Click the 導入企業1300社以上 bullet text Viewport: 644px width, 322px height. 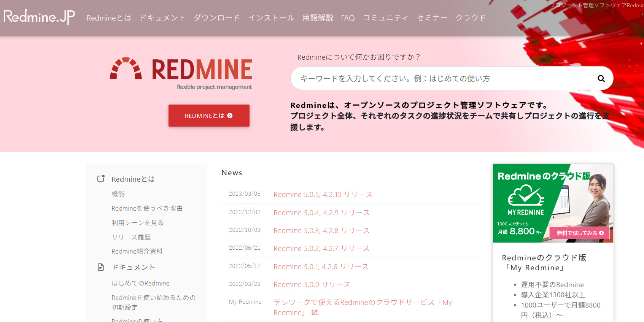point(553,295)
